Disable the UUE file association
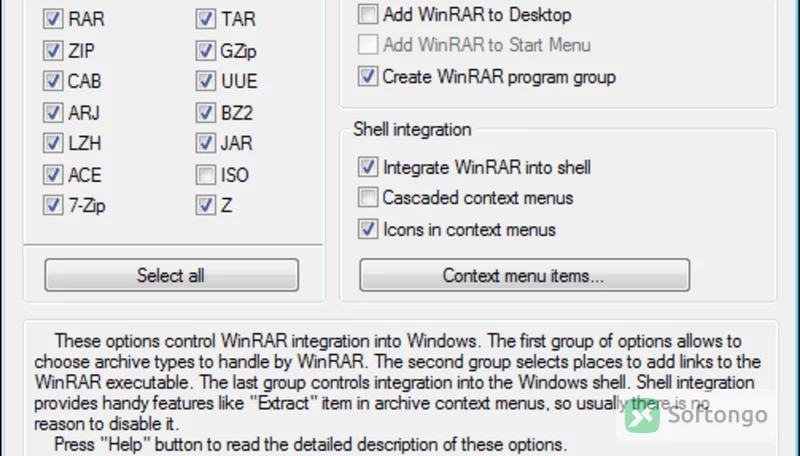The height and width of the screenshot is (456, 800). 206,81
